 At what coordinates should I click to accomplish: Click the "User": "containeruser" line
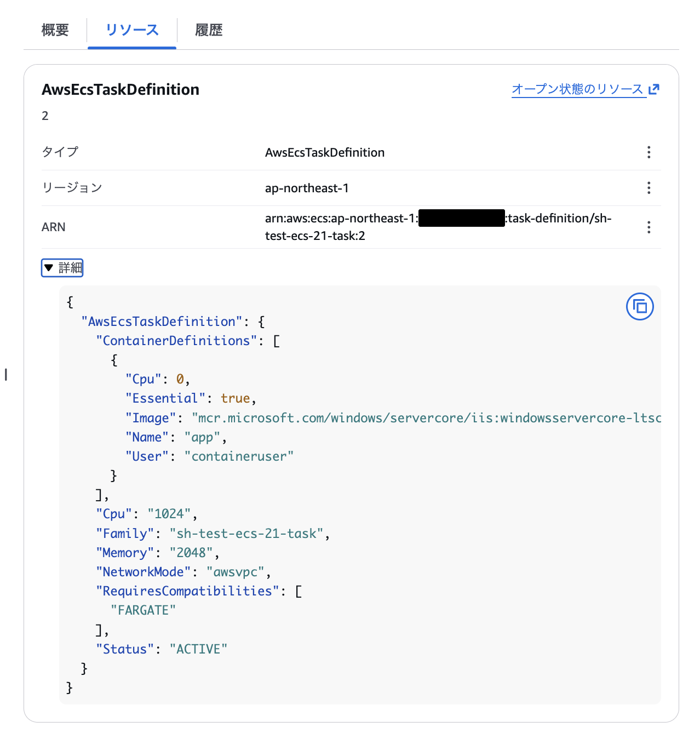210,456
